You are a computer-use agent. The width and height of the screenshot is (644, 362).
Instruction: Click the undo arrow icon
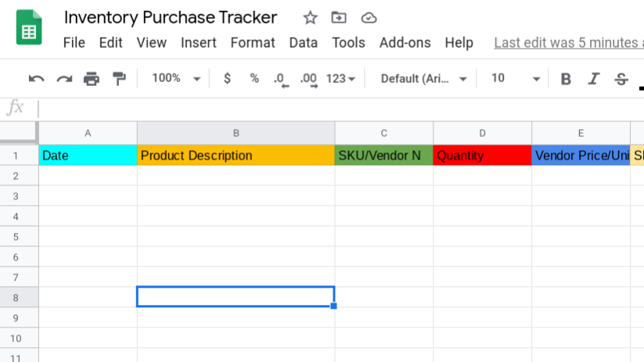(36, 78)
